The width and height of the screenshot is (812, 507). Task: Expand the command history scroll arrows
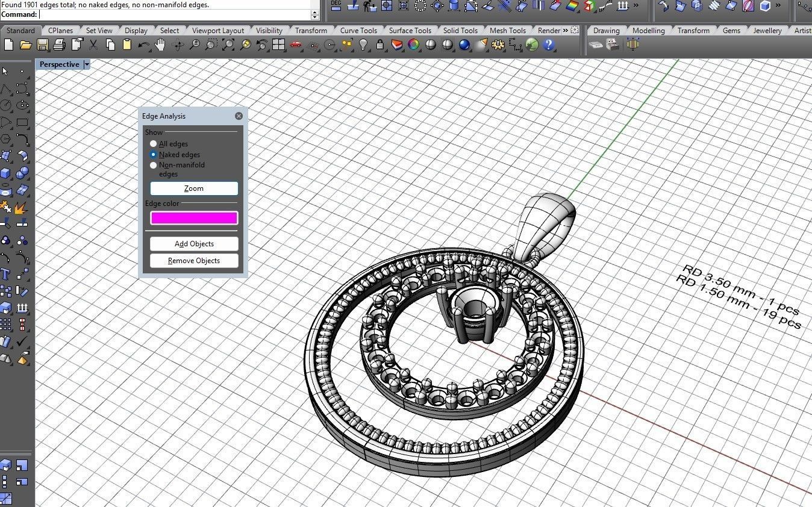(314, 14)
